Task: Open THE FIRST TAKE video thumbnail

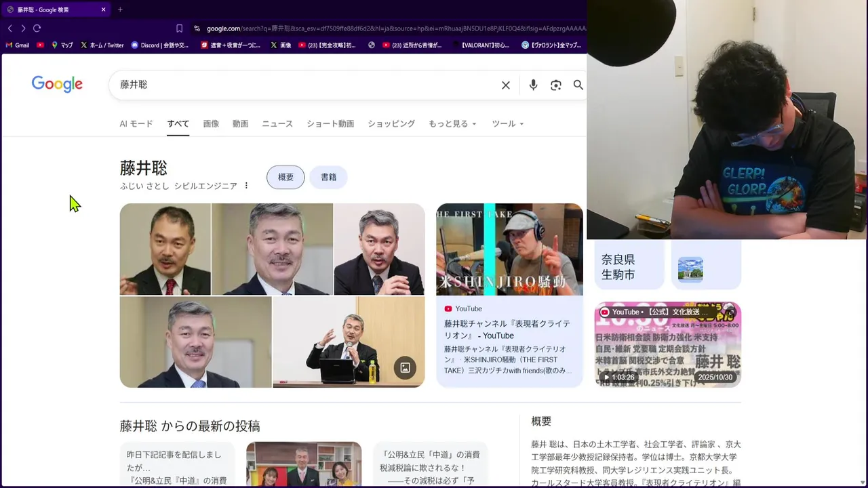Action: click(509, 249)
